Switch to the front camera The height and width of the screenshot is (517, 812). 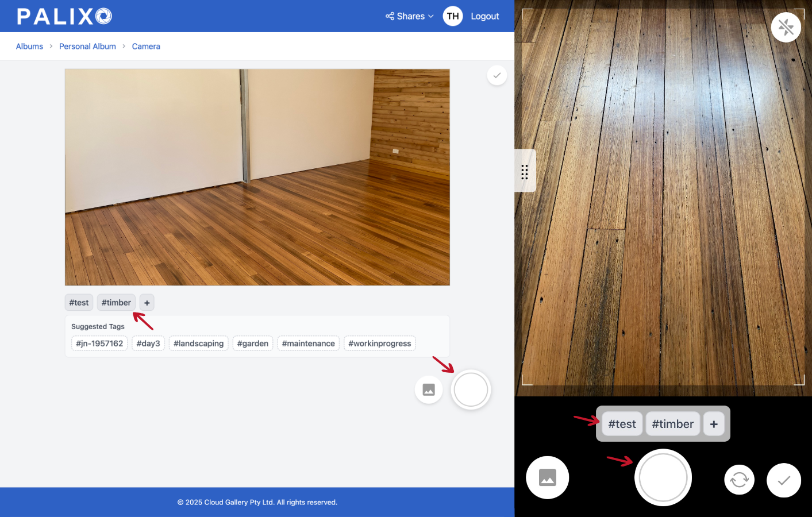coord(739,480)
